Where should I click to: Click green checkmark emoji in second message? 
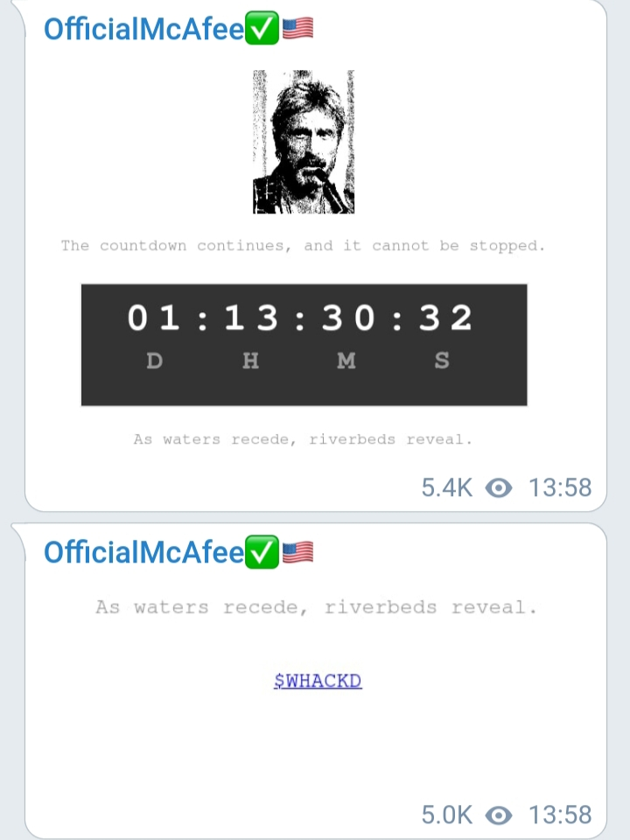tap(262, 552)
